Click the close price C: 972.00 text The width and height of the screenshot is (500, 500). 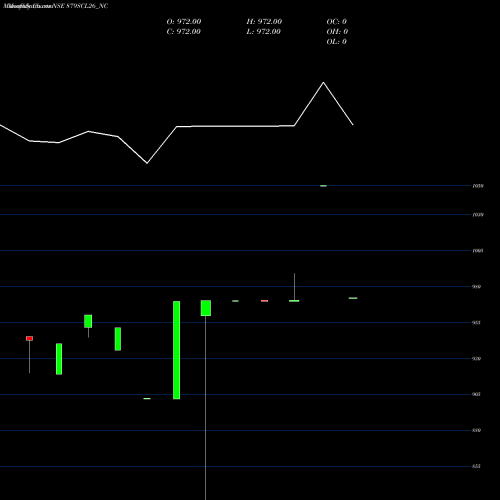coord(183,31)
